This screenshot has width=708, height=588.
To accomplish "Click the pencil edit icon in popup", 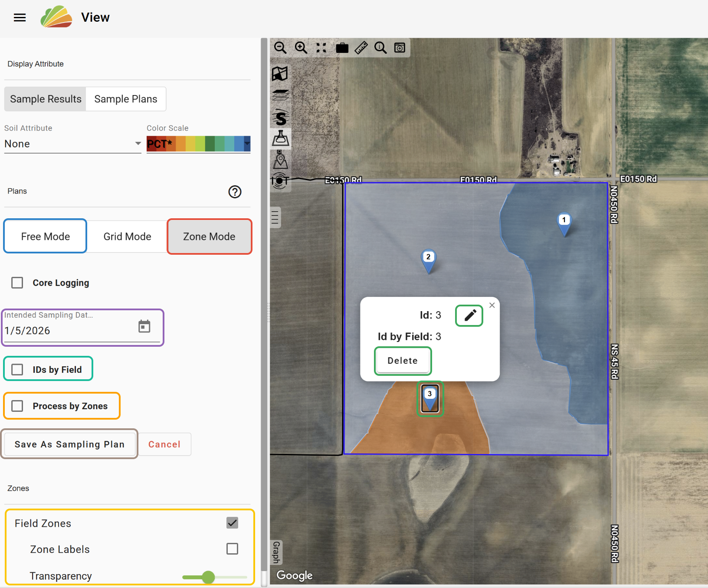I will click(x=469, y=315).
